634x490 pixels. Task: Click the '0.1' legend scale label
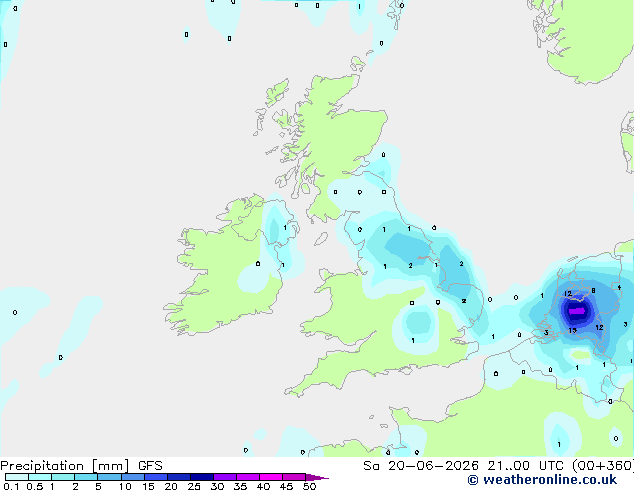(11, 486)
